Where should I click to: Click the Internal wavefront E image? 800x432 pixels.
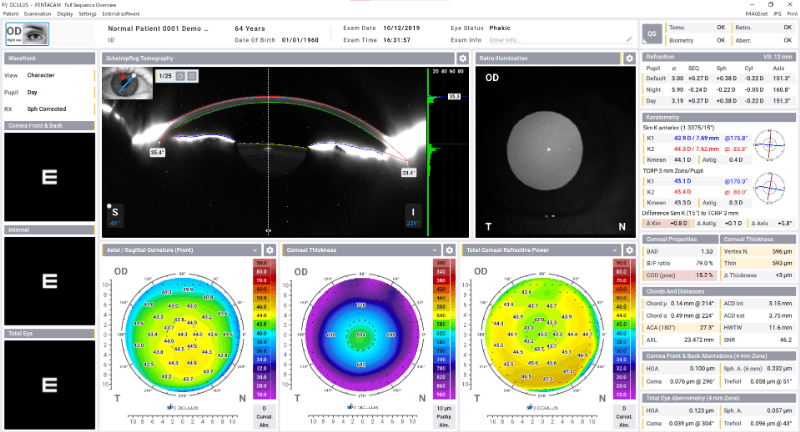point(49,281)
